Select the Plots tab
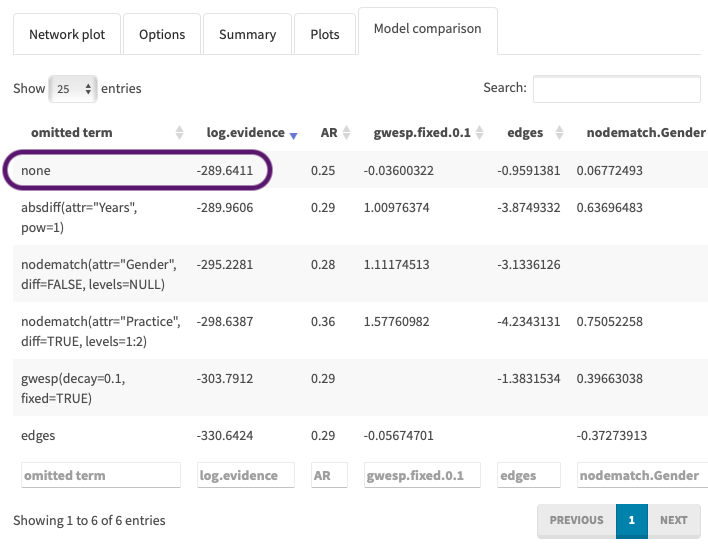 pyautogui.click(x=324, y=34)
